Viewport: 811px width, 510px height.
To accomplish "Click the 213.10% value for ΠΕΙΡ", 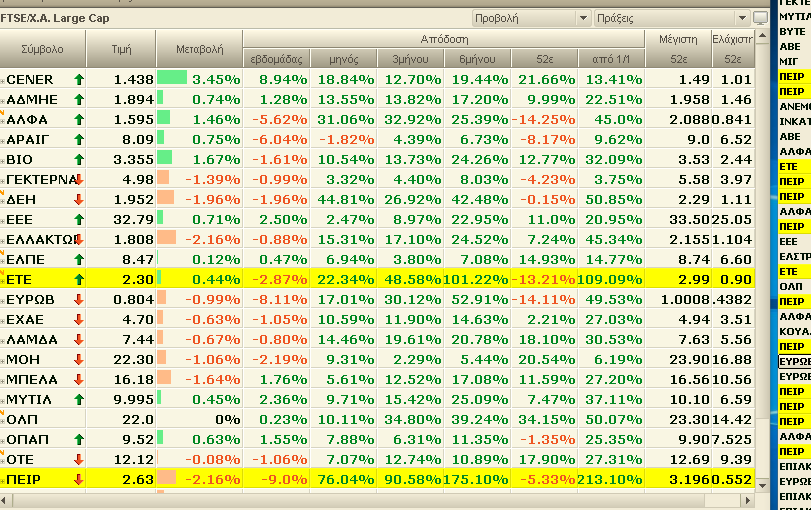I will coord(610,479).
